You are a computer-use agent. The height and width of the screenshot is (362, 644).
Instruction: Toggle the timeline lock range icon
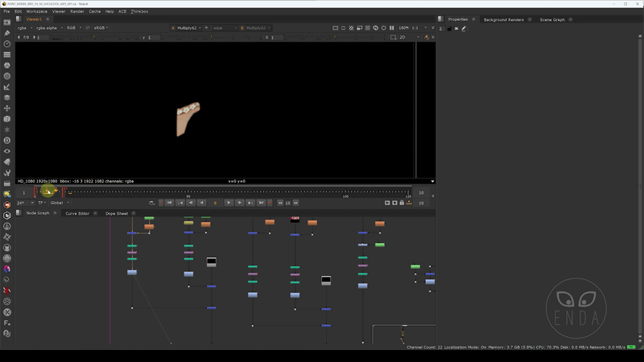402,203
